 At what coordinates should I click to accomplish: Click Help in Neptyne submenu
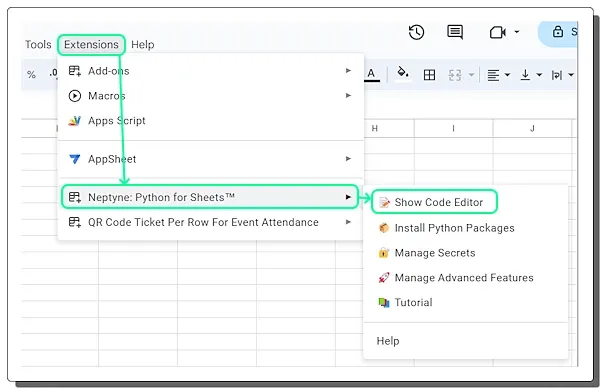click(x=465, y=341)
